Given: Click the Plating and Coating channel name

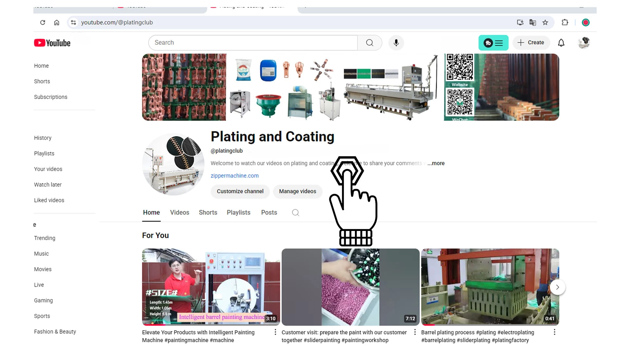Looking at the screenshot, I should coord(273,137).
